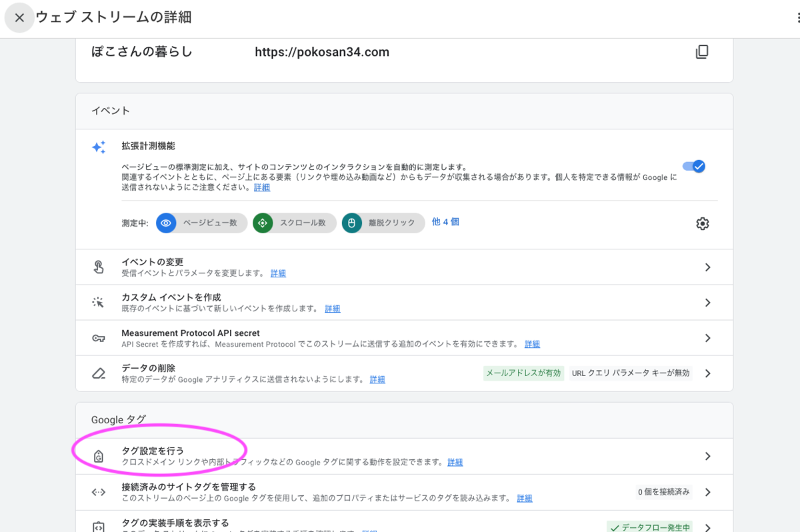Click the Google tag icon for タグ設定を行う

(99, 457)
